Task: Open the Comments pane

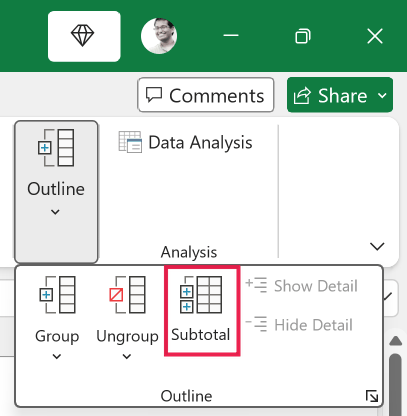Action: 206,95
